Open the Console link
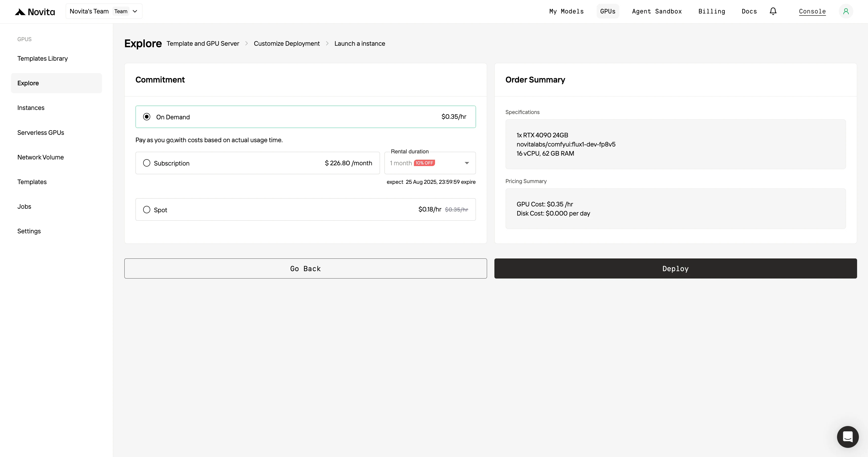Screen dimensions: 868x457 tap(812, 11)
